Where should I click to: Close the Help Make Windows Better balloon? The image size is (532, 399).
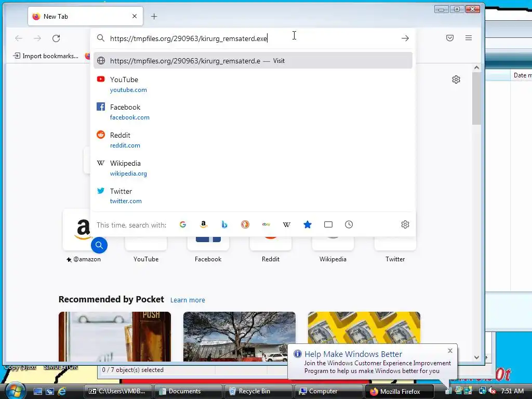(450, 351)
